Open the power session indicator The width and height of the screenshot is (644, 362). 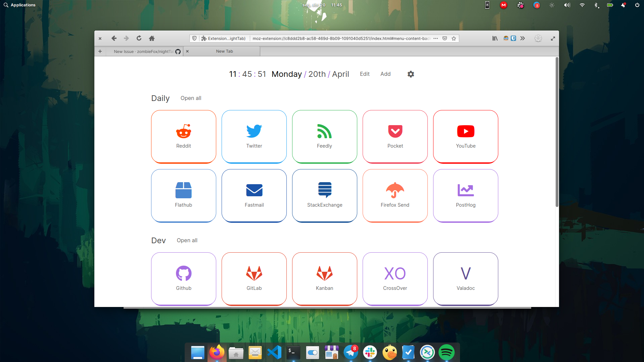pos(637,5)
